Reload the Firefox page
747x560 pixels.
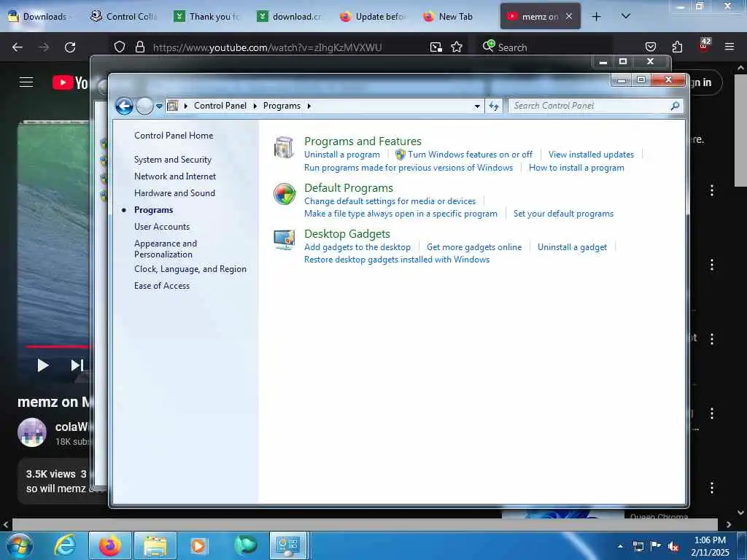70,47
